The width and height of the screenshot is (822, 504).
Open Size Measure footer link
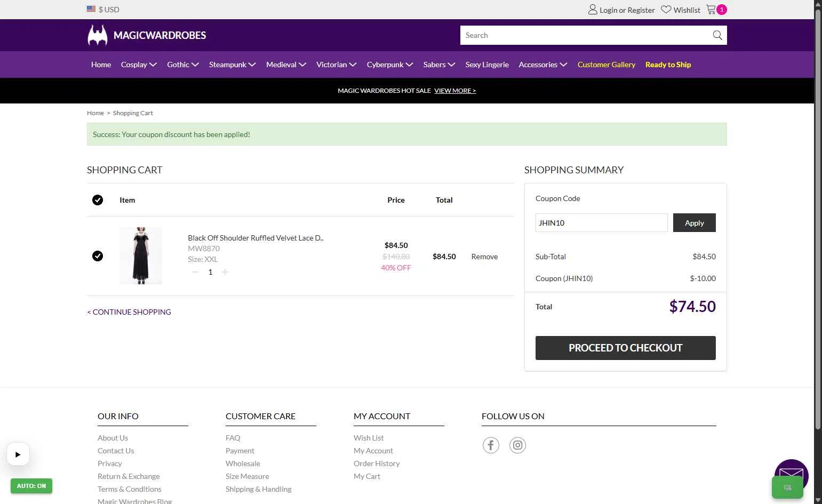[x=248, y=476]
